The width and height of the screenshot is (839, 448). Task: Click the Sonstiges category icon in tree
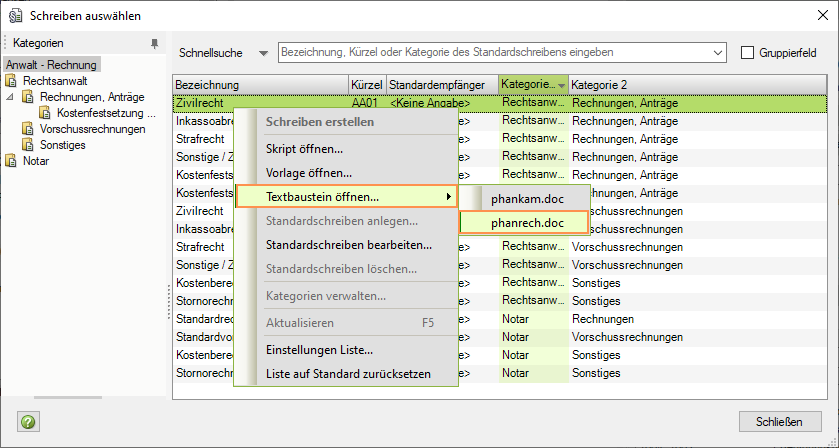point(29,145)
